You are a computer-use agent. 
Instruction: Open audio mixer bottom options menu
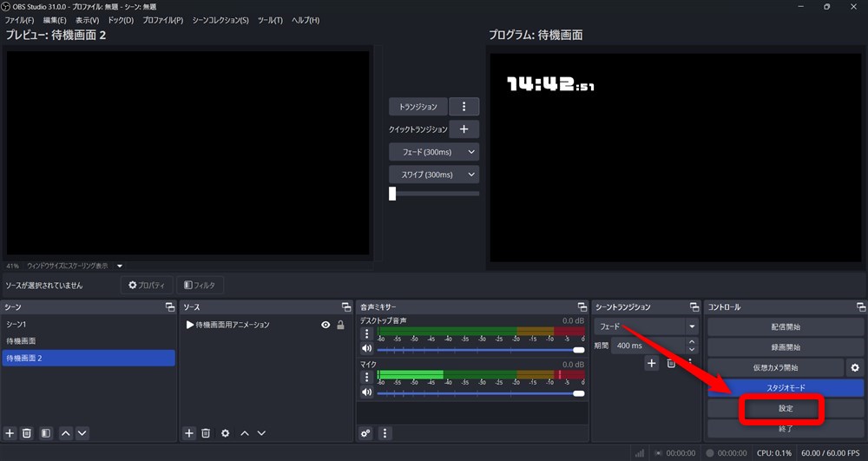385,433
